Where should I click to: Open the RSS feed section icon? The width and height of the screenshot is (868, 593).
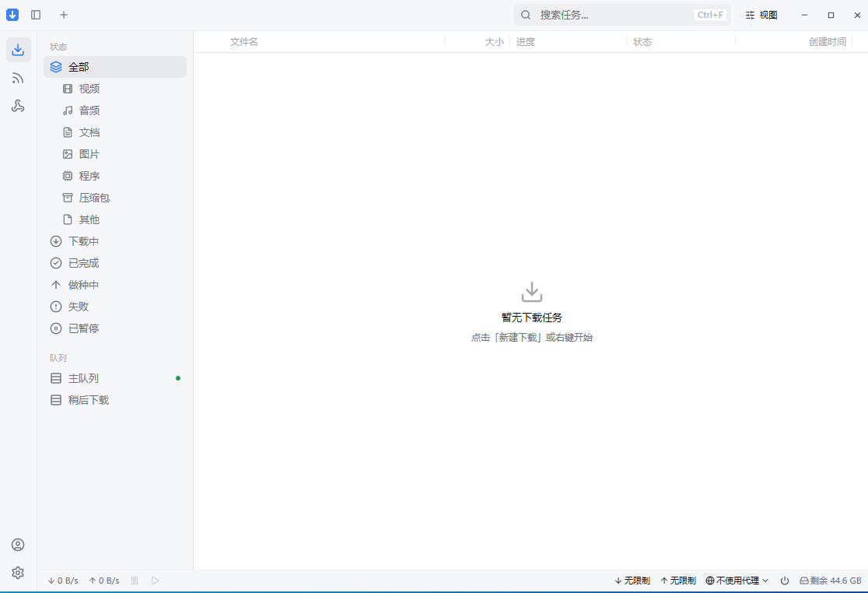[18, 78]
